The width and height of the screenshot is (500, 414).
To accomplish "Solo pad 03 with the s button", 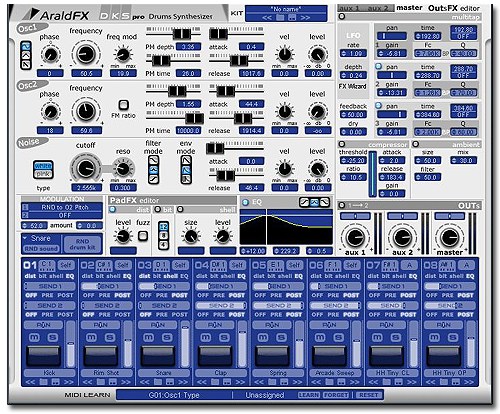I will [x=167, y=337].
